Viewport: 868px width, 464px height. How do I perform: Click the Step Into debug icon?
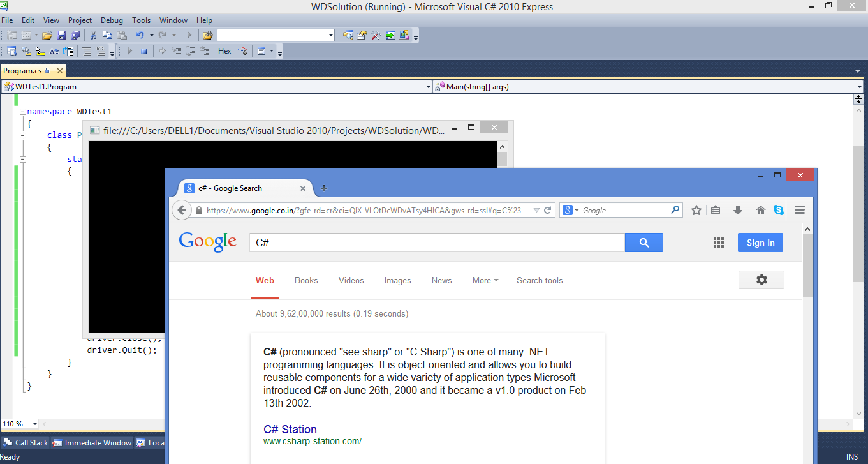[176, 51]
